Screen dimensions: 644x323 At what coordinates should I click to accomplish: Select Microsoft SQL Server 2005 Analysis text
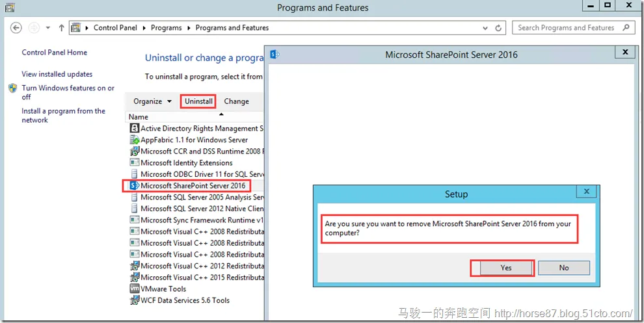pyautogui.click(x=202, y=198)
